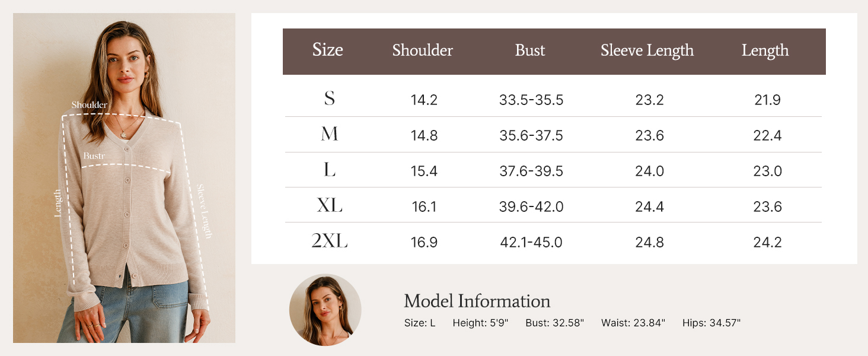Viewport: 868px width, 356px height.
Task: Click the Size column header
Action: point(328,50)
